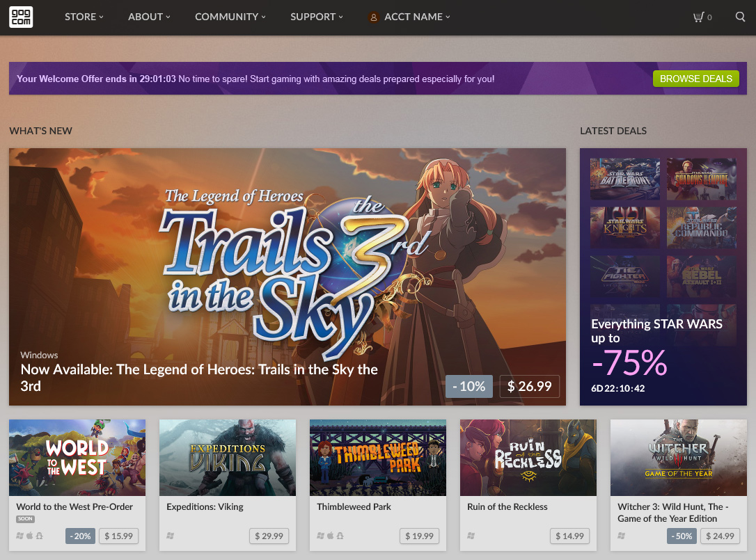The image size is (756, 560).
Task: Click Linux icon on Thimbleweed Park card
Action: [340, 536]
